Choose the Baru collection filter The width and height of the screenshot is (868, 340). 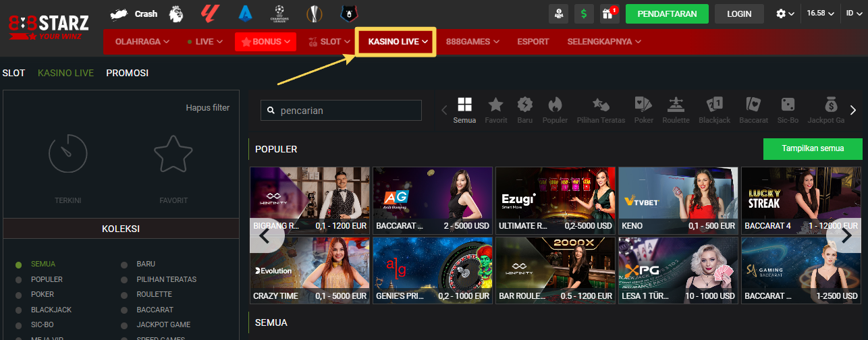pos(146,264)
